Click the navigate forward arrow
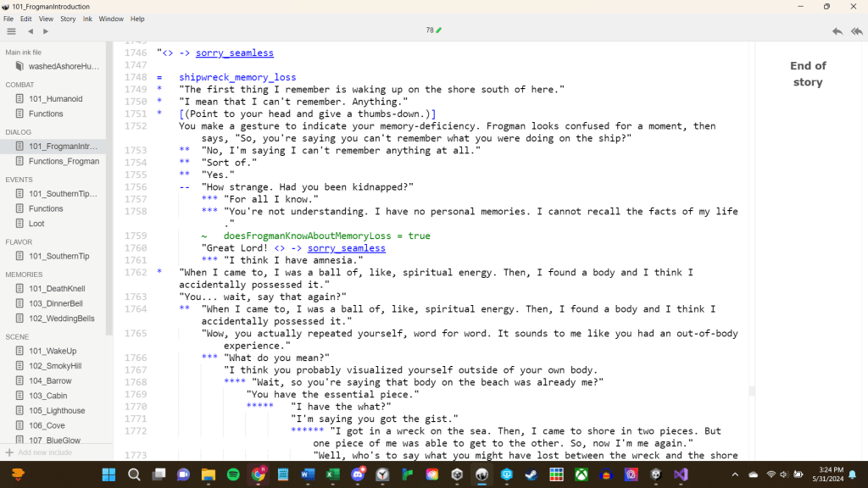The image size is (868, 488). [46, 31]
